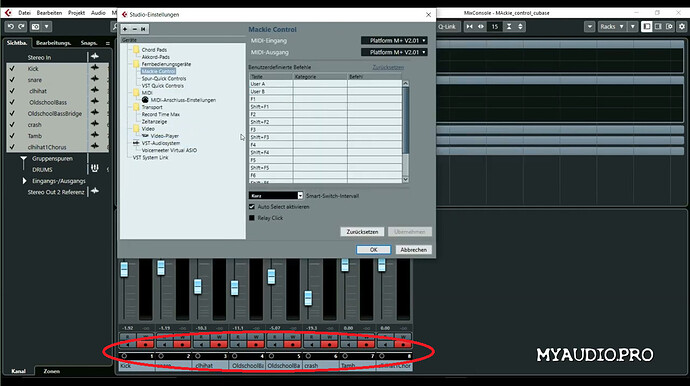Click the waveform icon next to Stereo In
The image size is (690, 386).
coord(95,56)
